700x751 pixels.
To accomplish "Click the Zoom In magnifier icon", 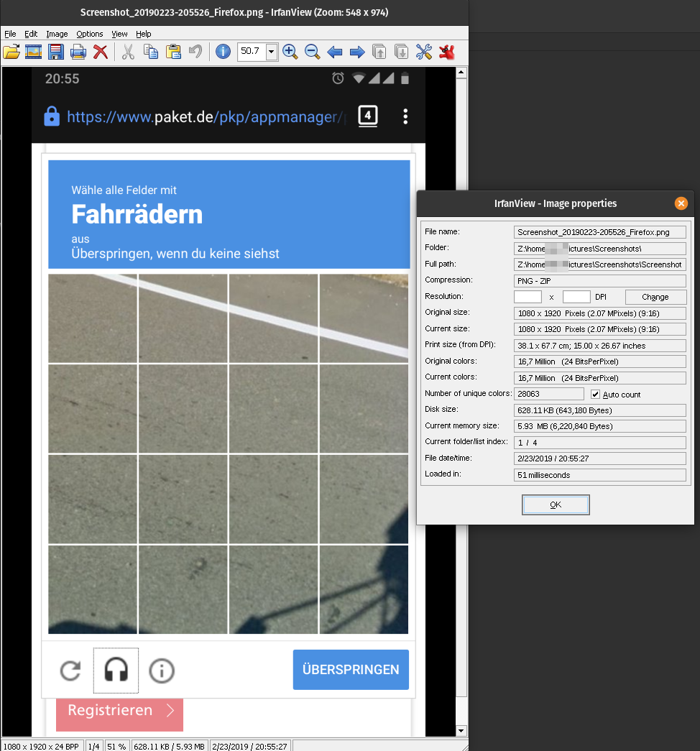I will click(x=290, y=52).
